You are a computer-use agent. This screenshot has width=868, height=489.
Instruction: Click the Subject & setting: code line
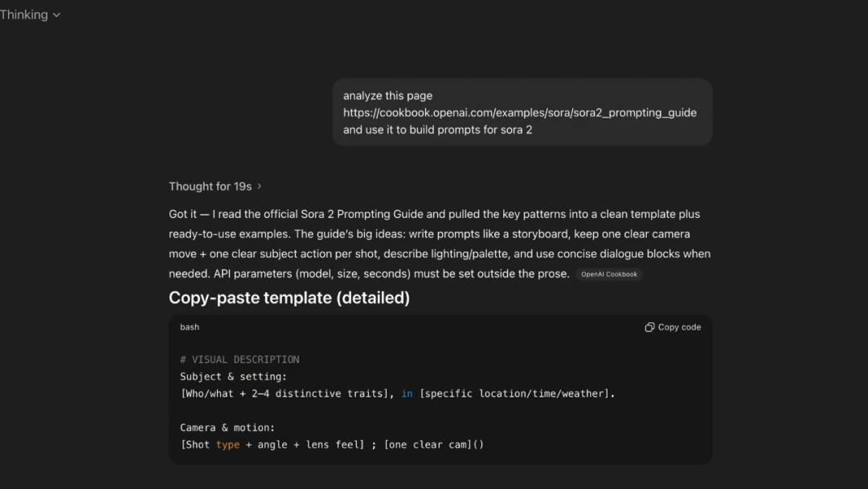coord(234,376)
